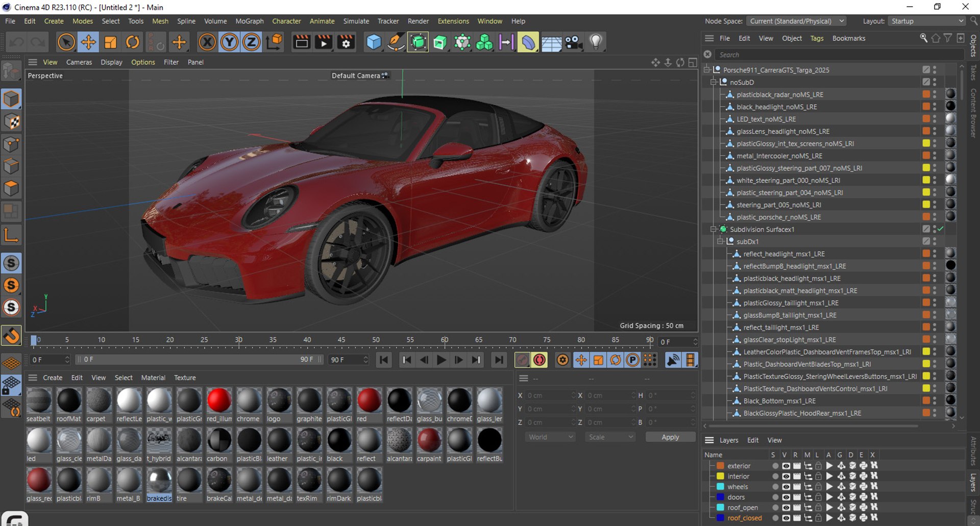Viewport: 980px width, 526px height.
Task: Select the Rotate tool
Action: [132, 42]
